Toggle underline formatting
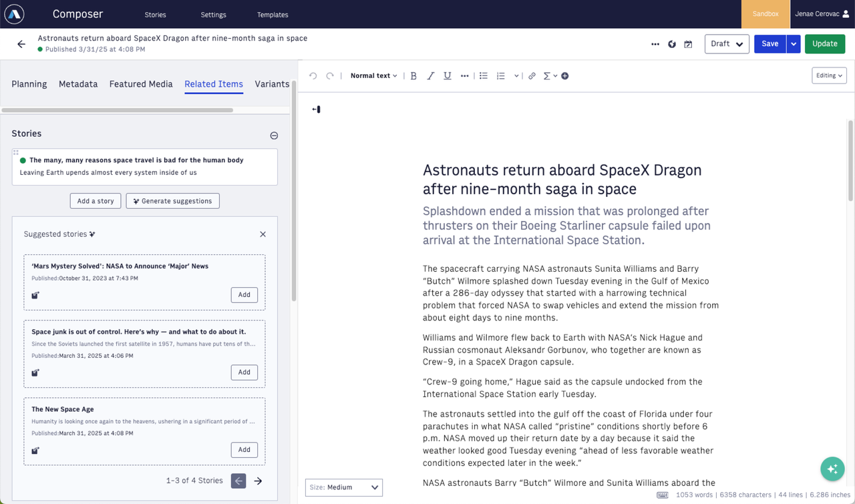855x504 pixels. coord(448,76)
